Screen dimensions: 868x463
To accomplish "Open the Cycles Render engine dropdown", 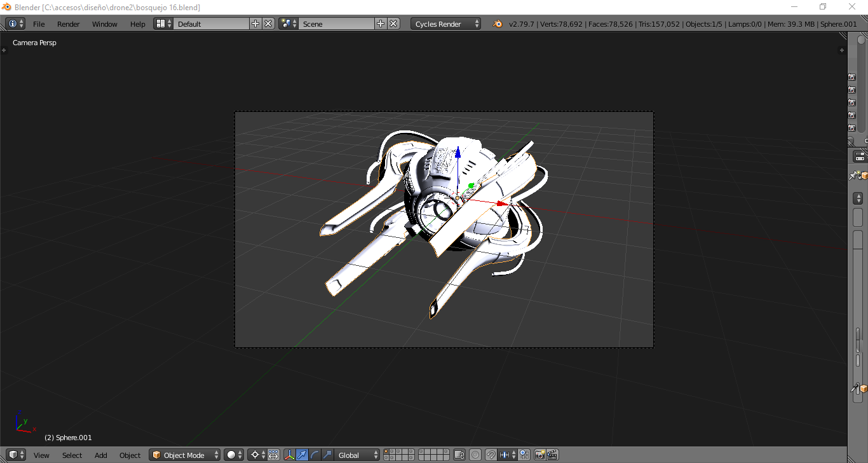I will [x=446, y=24].
